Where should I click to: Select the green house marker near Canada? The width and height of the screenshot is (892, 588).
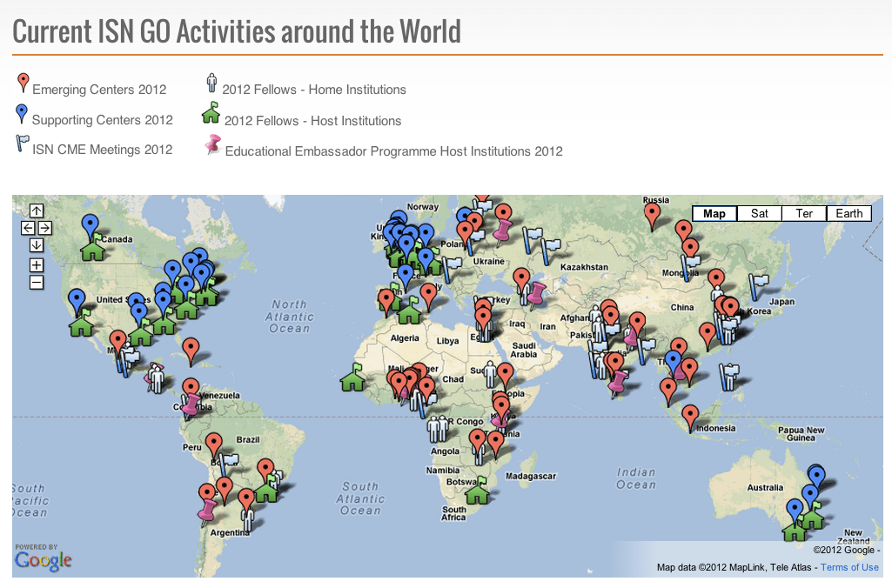[x=92, y=250]
